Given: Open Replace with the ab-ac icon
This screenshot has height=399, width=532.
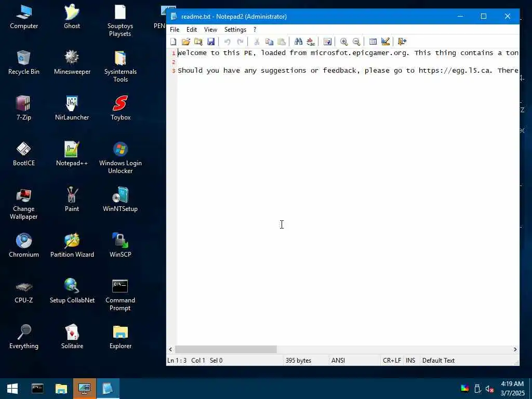Looking at the screenshot, I should (311, 42).
